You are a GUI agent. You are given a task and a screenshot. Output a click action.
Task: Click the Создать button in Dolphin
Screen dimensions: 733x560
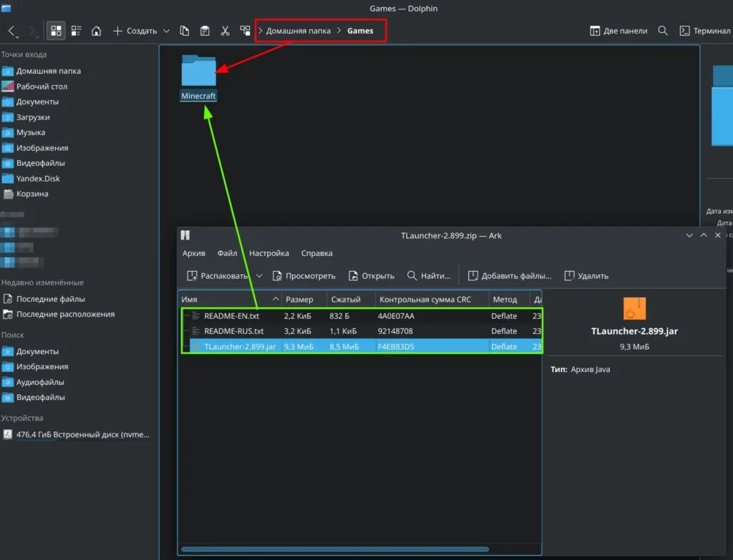pos(135,31)
